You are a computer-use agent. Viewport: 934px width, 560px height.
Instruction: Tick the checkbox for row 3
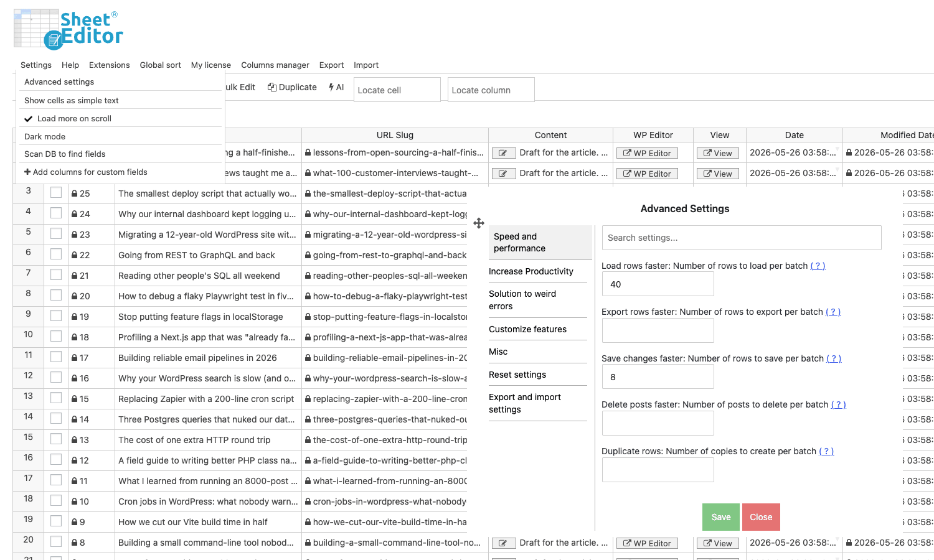[x=56, y=193]
